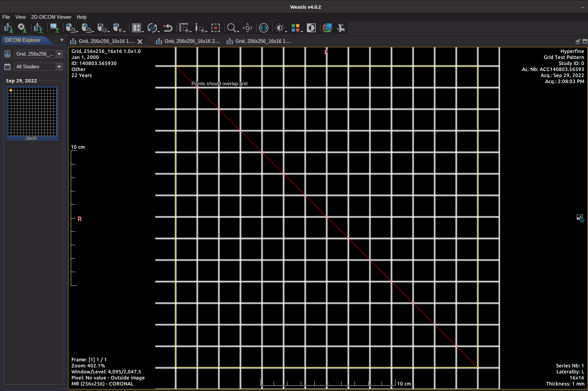
Task: Close the first Grid viewer tab
Action: click(x=140, y=42)
